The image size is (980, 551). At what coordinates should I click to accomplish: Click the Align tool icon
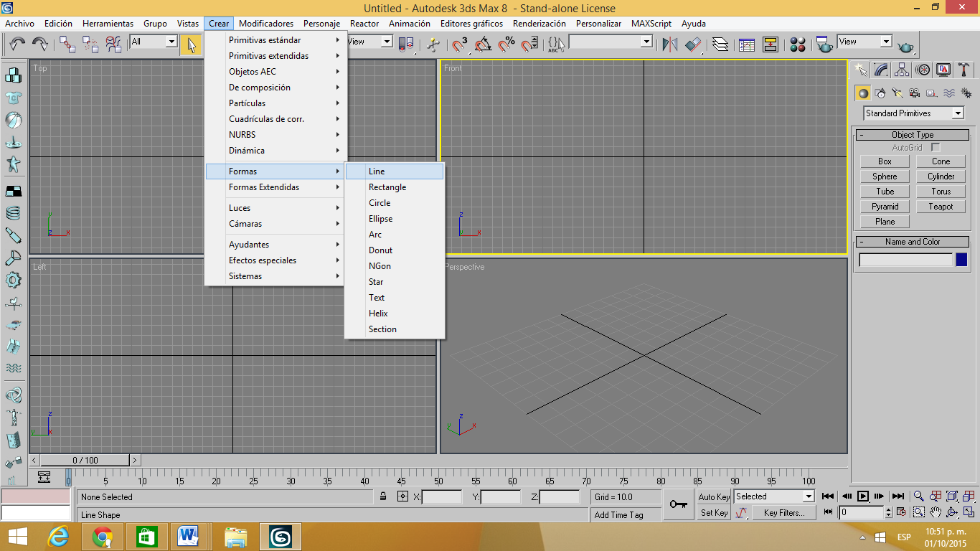[x=693, y=44]
